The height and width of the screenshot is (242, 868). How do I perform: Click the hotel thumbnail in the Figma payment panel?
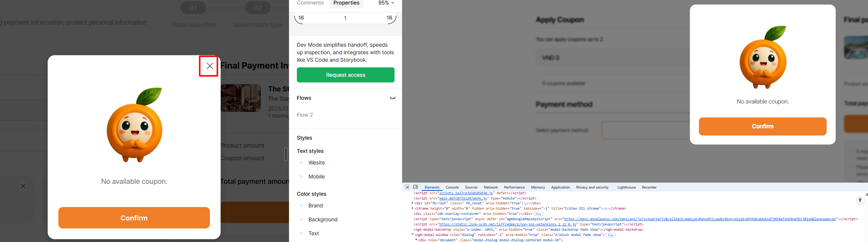241,98
